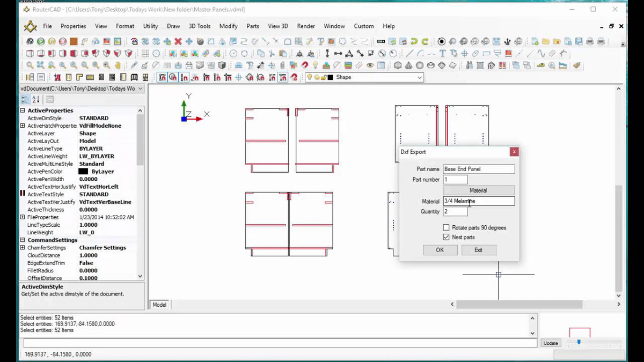Switch to the Model tab
Viewport: 644px width, 362px height.
point(159,305)
